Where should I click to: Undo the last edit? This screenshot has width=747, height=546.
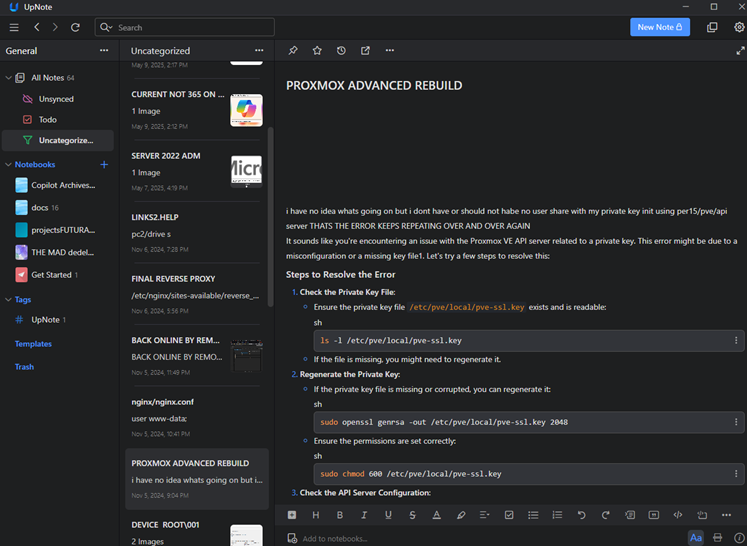[581, 515]
